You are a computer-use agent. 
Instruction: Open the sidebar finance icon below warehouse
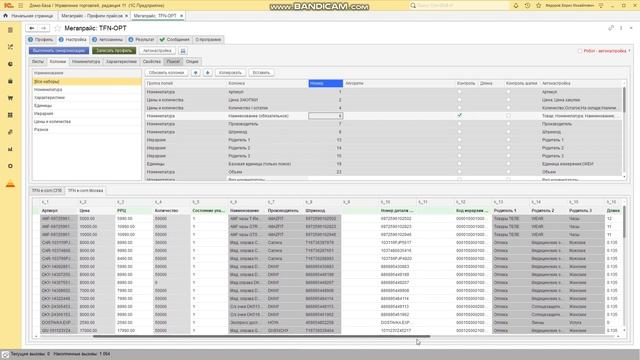coord(11,132)
